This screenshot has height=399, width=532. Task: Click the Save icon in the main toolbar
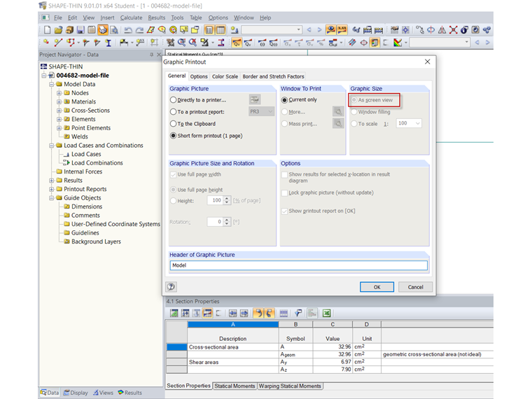click(80, 30)
